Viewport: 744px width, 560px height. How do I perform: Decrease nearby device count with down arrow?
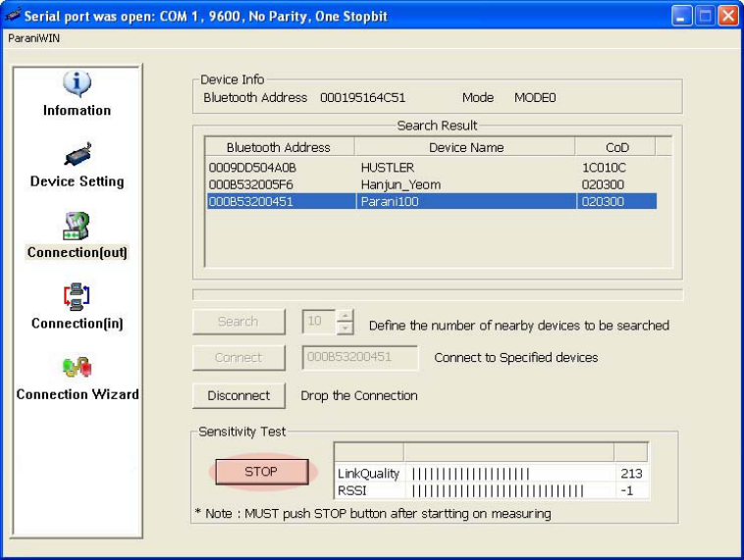[345, 328]
